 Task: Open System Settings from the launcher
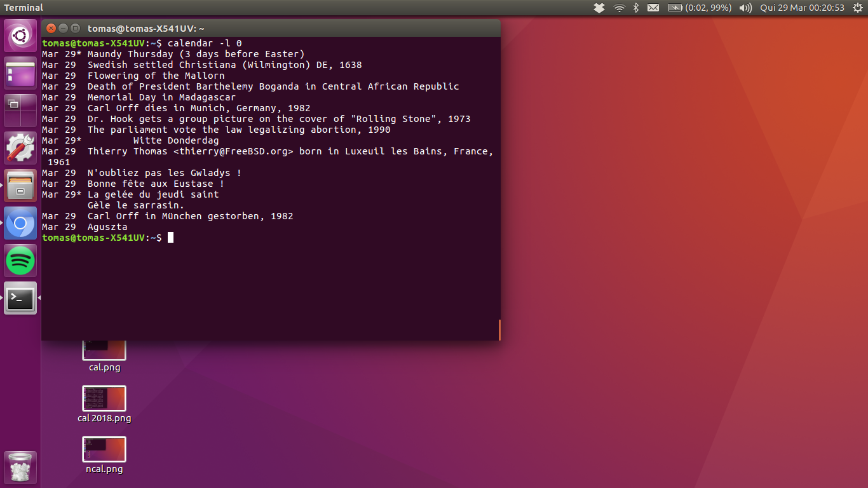(20, 148)
